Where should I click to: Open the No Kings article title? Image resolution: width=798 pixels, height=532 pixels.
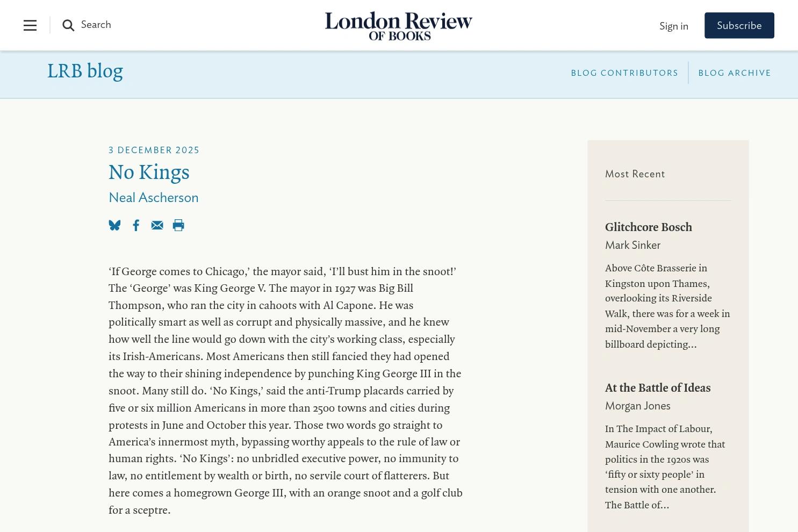(x=149, y=172)
